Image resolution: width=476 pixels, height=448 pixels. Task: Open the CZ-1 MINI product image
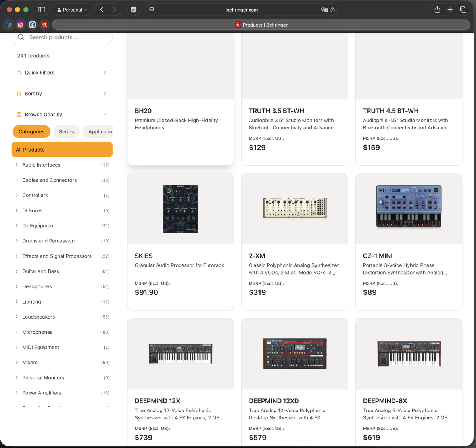[x=409, y=207]
